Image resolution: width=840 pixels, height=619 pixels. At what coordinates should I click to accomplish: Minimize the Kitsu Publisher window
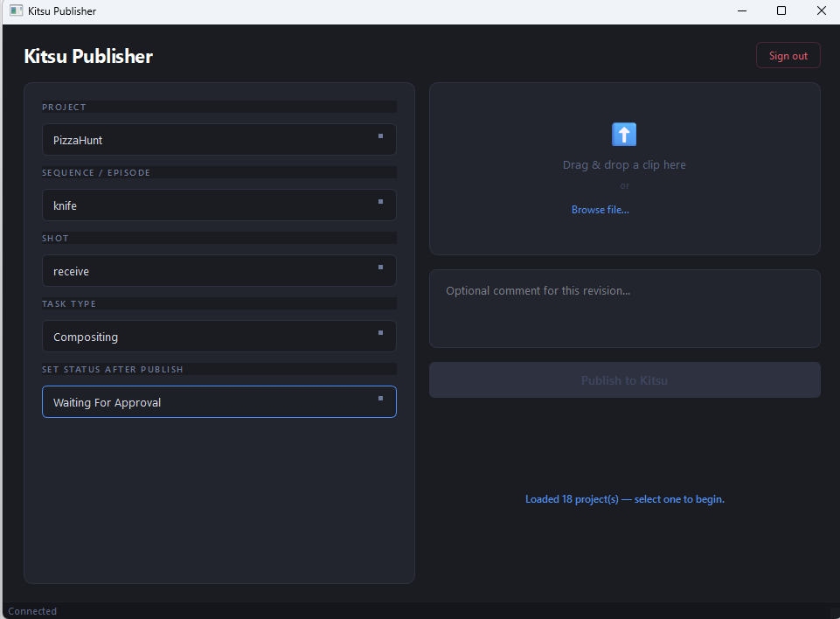point(742,10)
